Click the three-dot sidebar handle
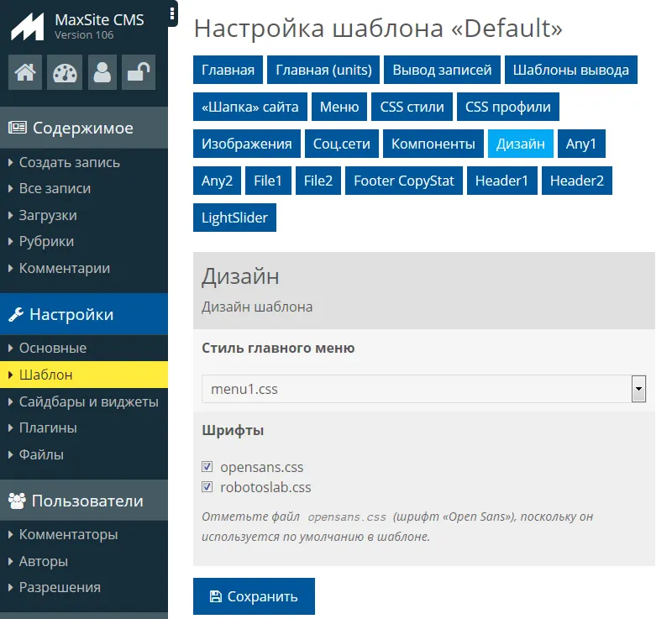 pos(172,13)
